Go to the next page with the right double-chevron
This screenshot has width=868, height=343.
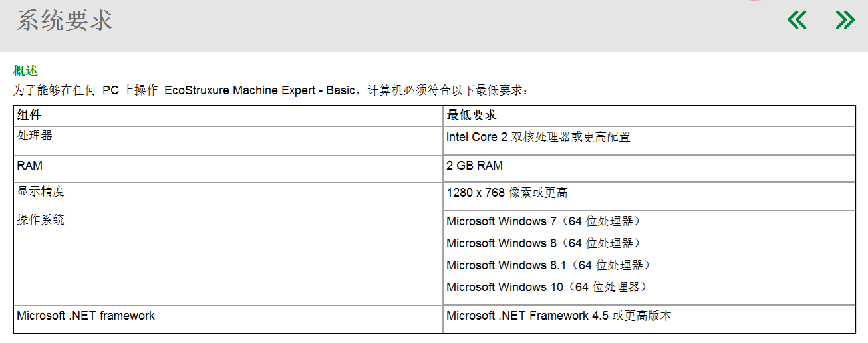[x=845, y=20]
